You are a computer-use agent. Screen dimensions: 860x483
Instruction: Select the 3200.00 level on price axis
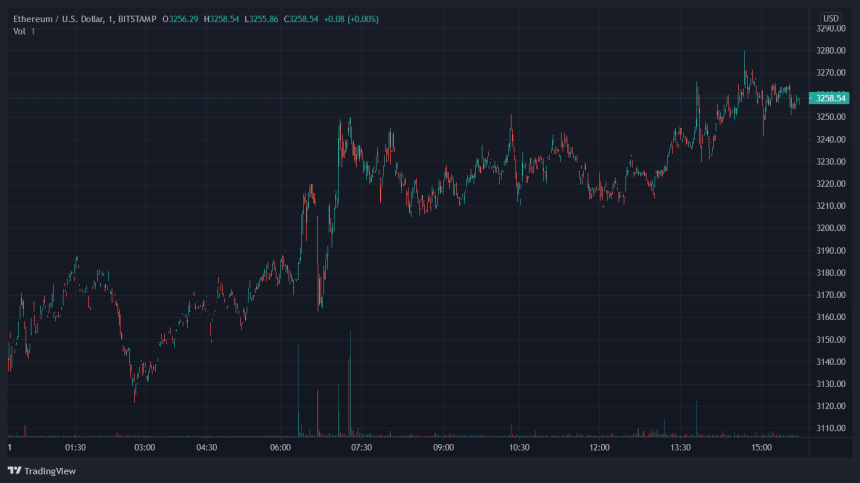(x=831, y=228)
